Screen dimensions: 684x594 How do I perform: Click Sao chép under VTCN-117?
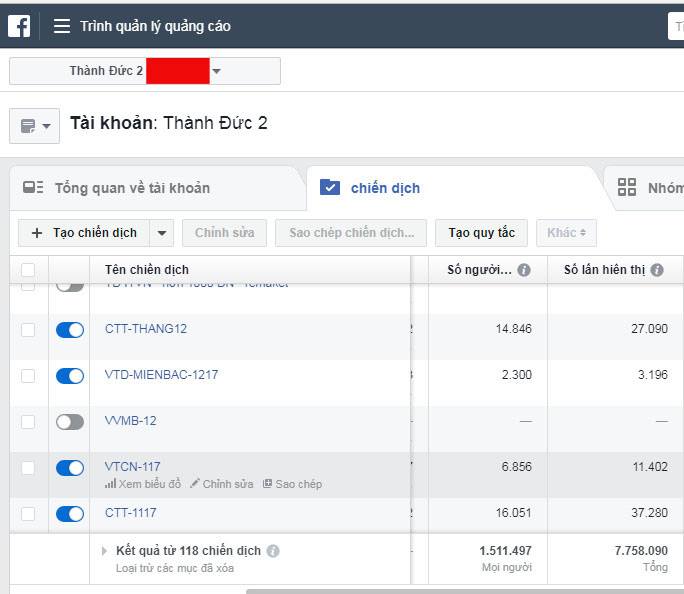(292, 484)
